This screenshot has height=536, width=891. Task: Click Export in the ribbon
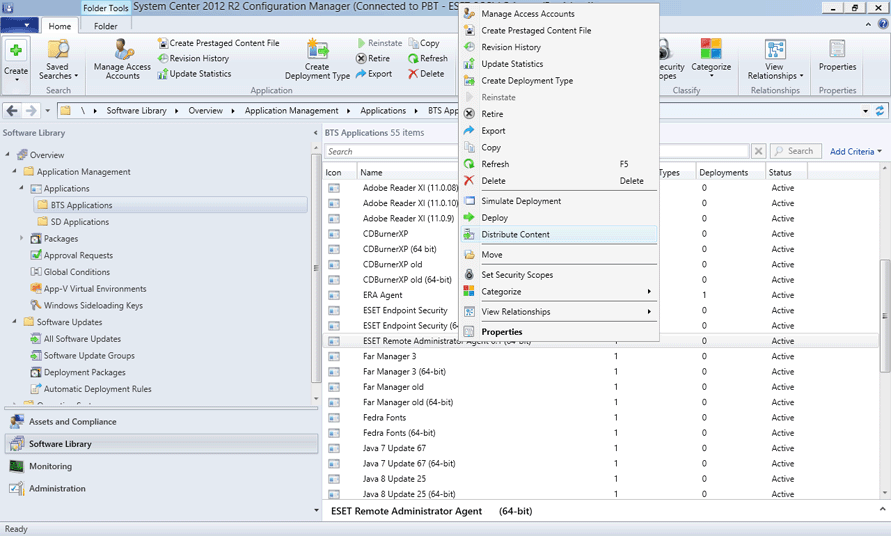373,74
